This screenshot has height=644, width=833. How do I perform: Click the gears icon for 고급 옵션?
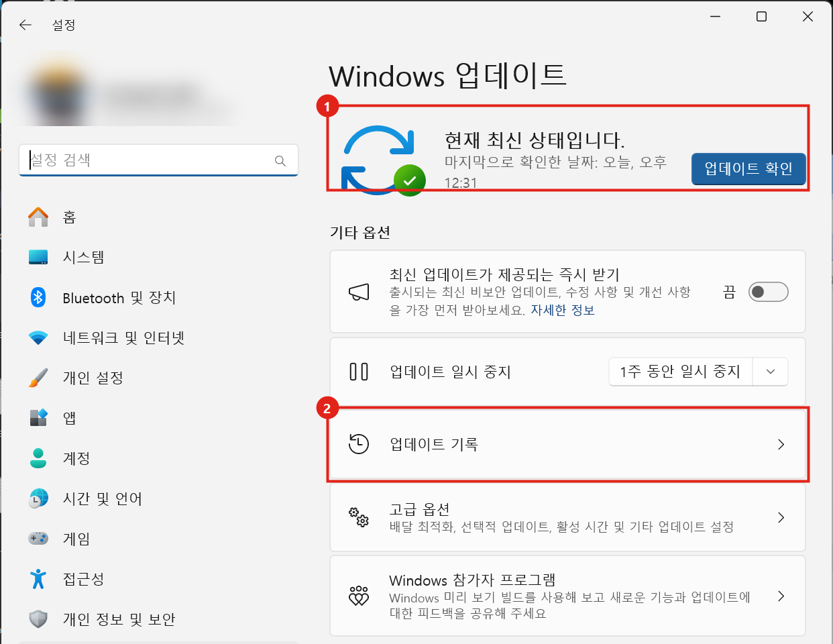[359, 517]
